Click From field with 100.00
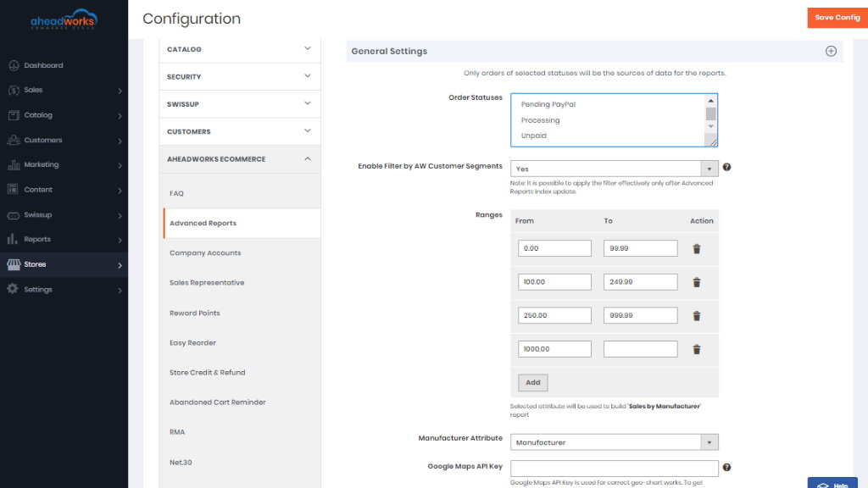Image resolution: width=868 pixels, height=488 pixels. point(554,281)
